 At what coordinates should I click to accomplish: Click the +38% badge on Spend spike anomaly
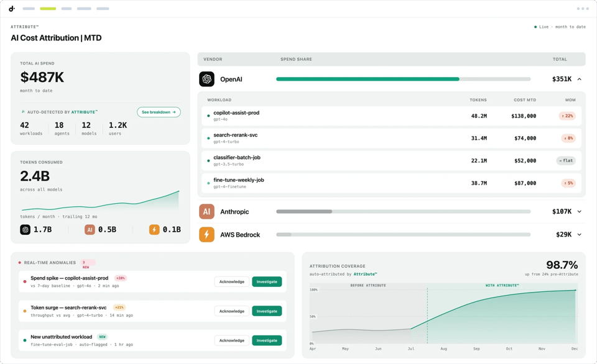(120, 278)
